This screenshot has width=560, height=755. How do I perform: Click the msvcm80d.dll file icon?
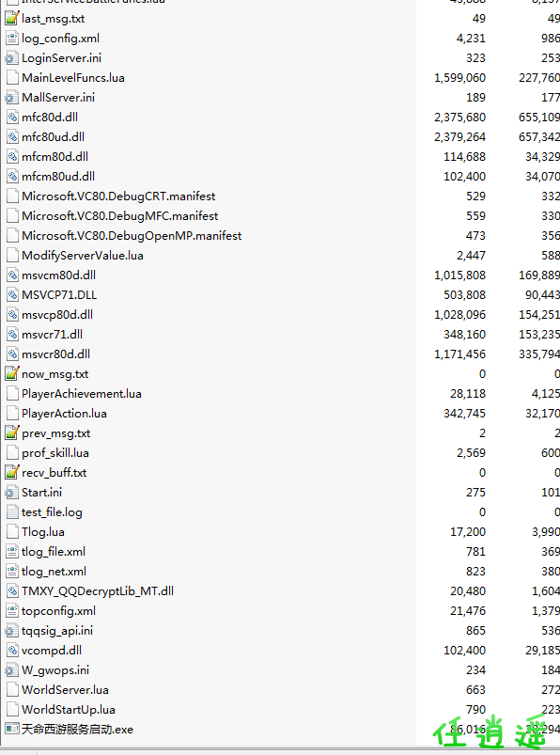[12, 275]
